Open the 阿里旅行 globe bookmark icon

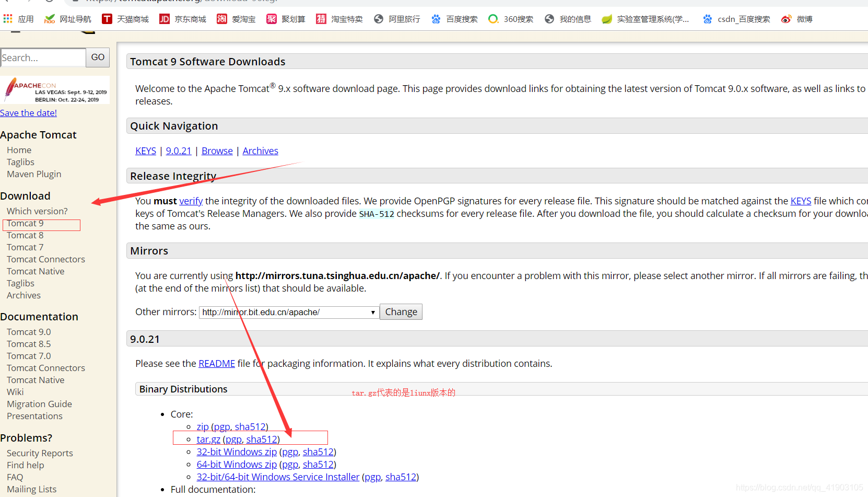pos(379,19)
